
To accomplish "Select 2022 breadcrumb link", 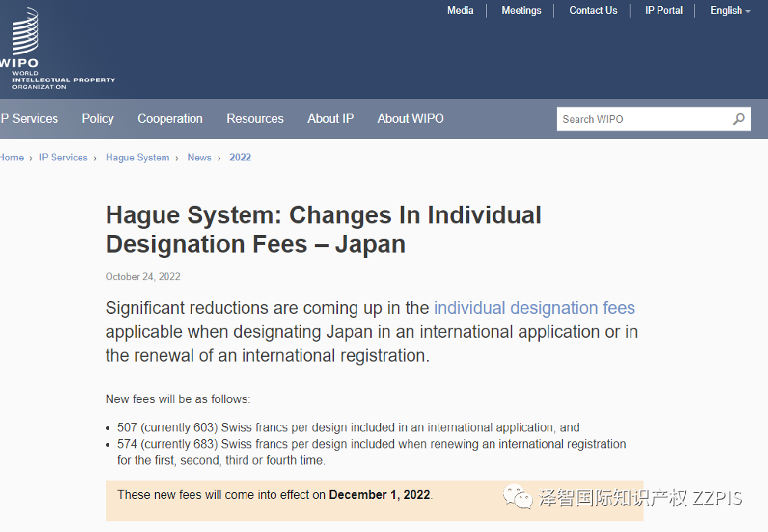I will [x=240, y=157].
